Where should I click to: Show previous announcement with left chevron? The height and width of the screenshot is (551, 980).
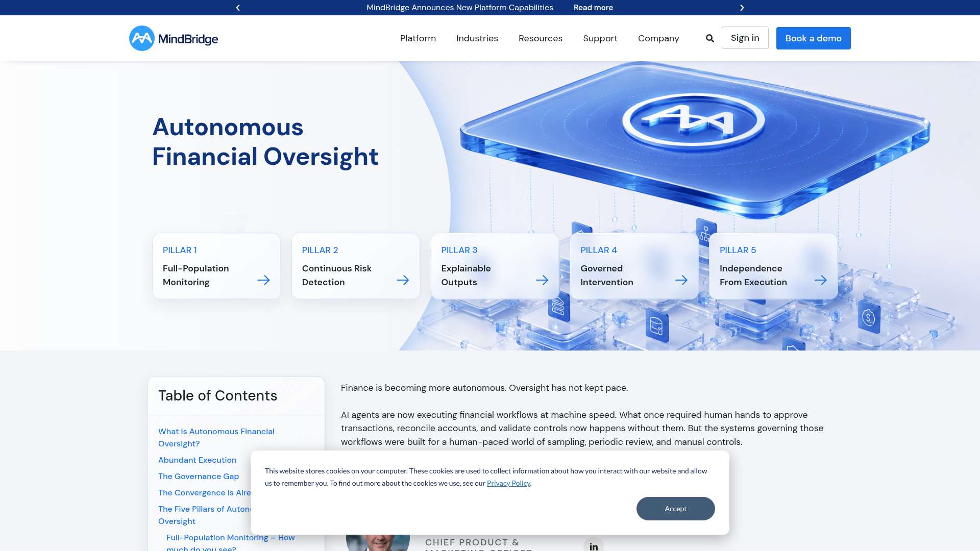238,8
